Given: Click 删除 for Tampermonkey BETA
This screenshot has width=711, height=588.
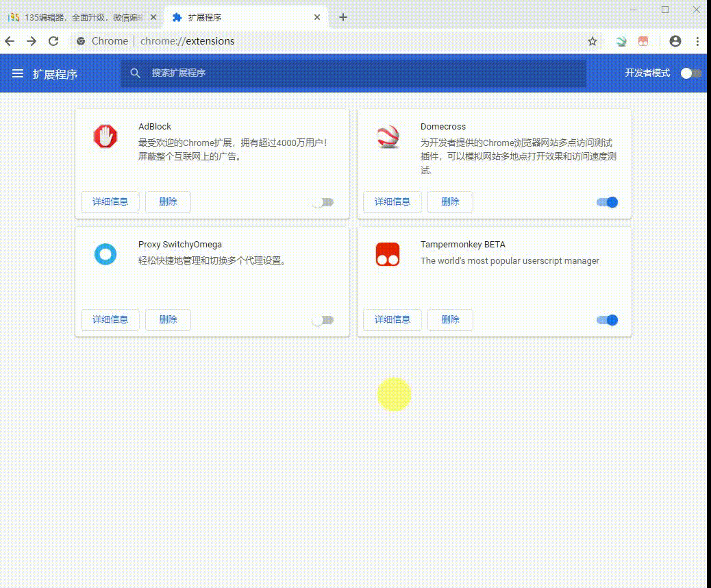Looking at the screenshot, I should tap(450, 320).
